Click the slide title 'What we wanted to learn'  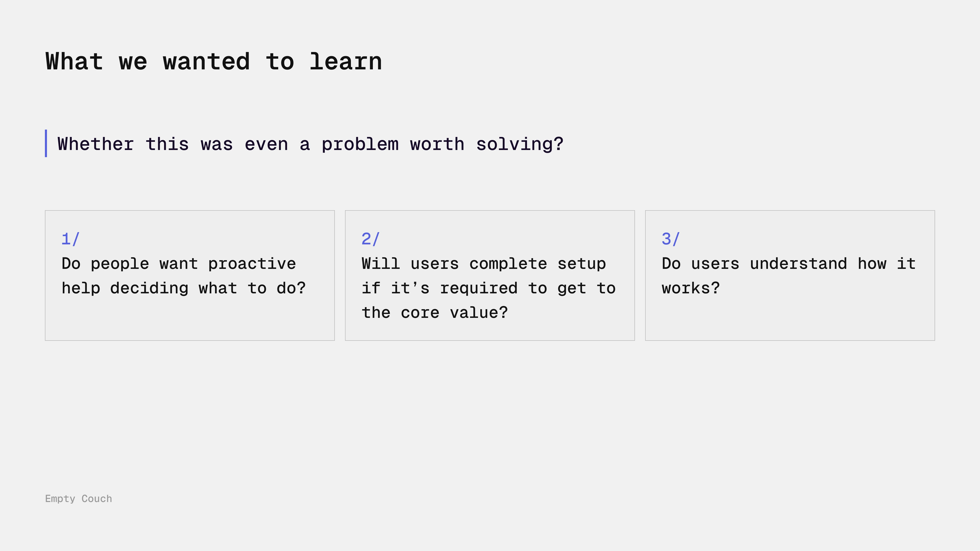[x=213, y=61]
